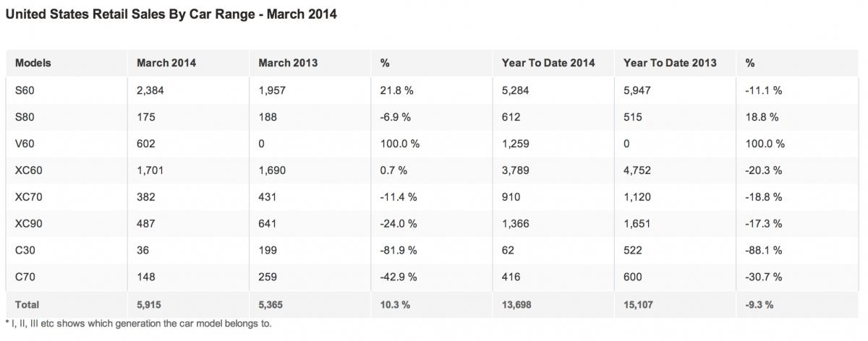Click the S80 model name cell
This screenshot has width=868, height=341.
click(x=24, y=118)
